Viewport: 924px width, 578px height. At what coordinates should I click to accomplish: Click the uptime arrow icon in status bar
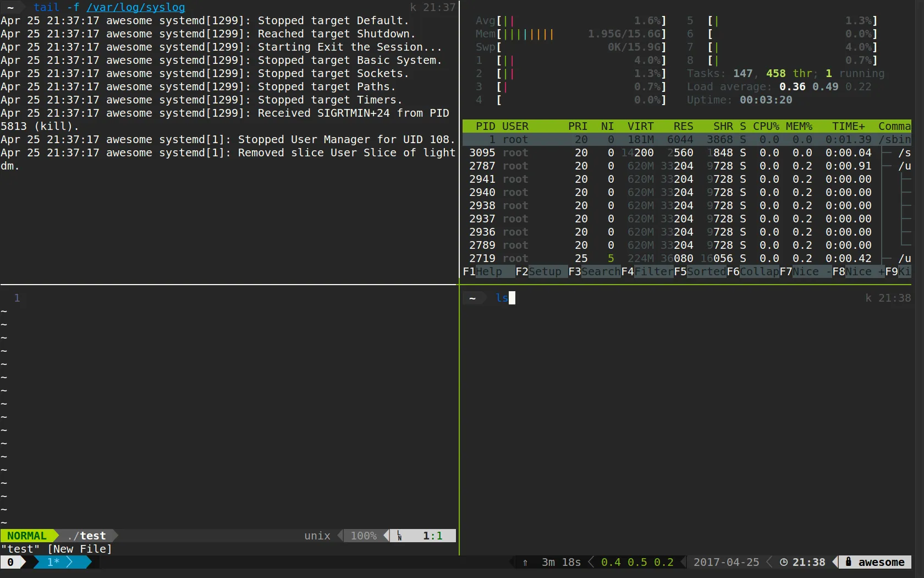(525, 562)
